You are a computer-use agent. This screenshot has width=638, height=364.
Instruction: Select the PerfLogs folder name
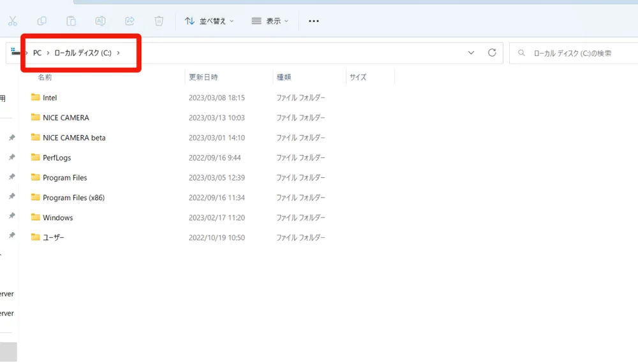click(57, 158)
